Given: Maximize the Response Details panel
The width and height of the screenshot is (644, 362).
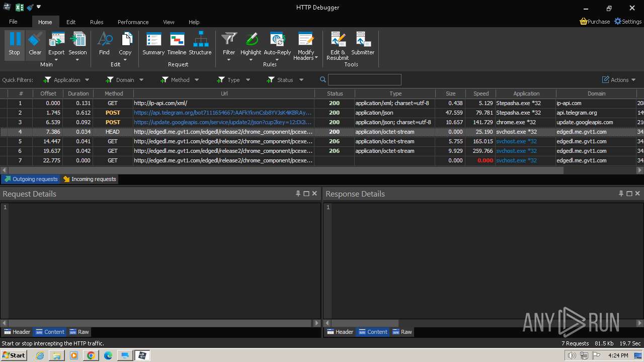Looking at the screenshot, I should point(629,194).
